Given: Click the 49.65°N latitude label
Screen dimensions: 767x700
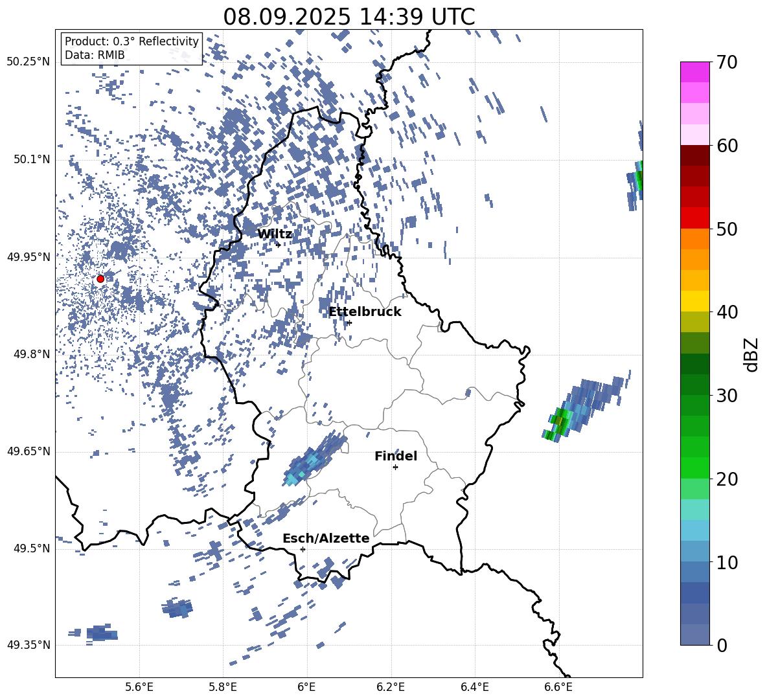Looking at the screenshot, I should pos(29,451).
